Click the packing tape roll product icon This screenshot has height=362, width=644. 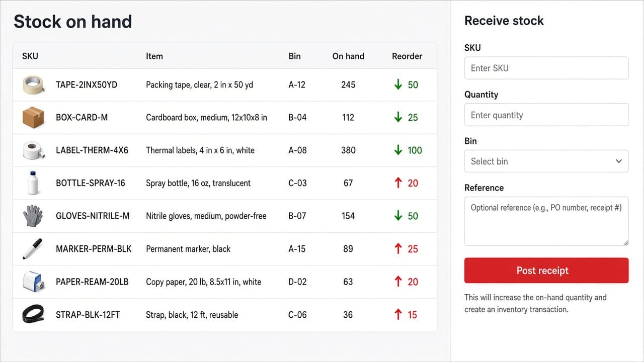click(34, 85)
